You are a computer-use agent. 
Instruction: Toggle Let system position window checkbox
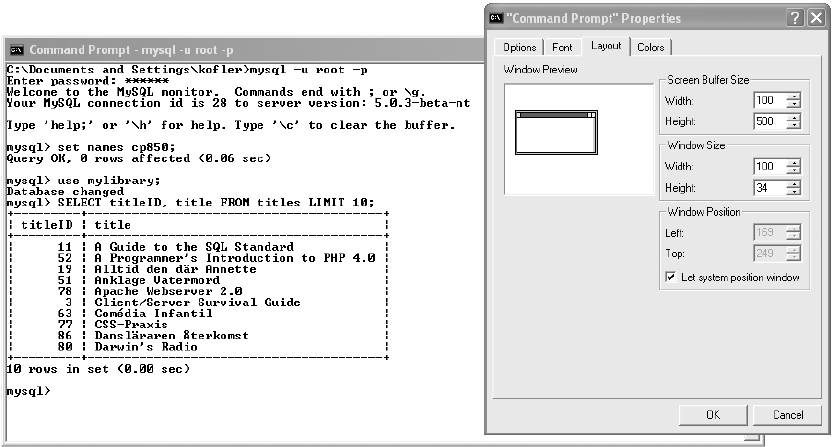pos(671,277)
